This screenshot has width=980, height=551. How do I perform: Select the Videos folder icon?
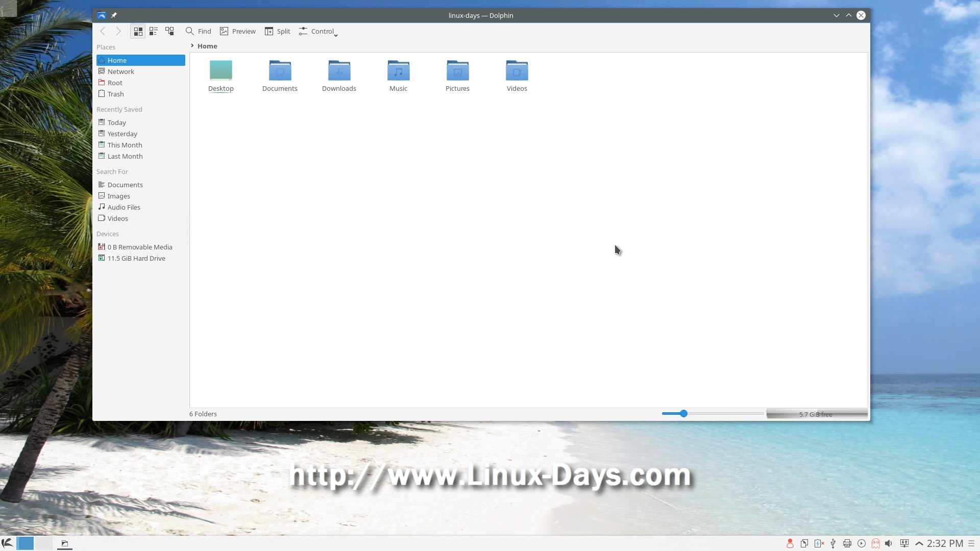(x=517, y=70)
